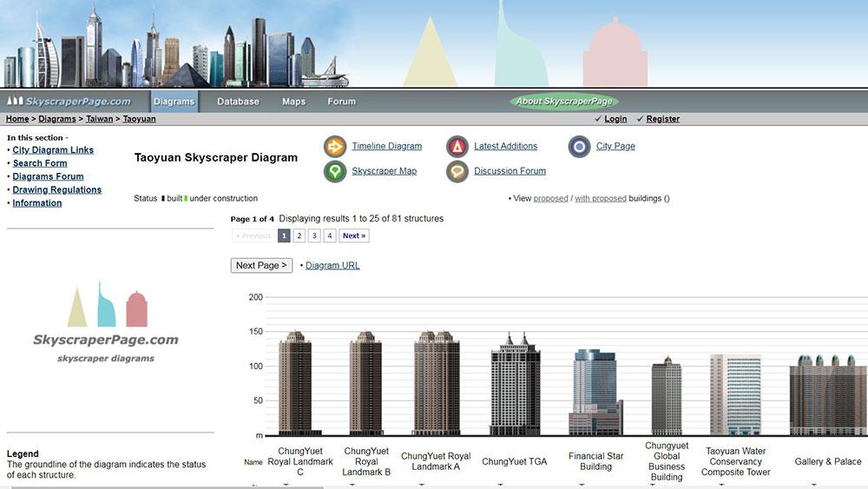Open the City Page link

(x=615, y=146)
